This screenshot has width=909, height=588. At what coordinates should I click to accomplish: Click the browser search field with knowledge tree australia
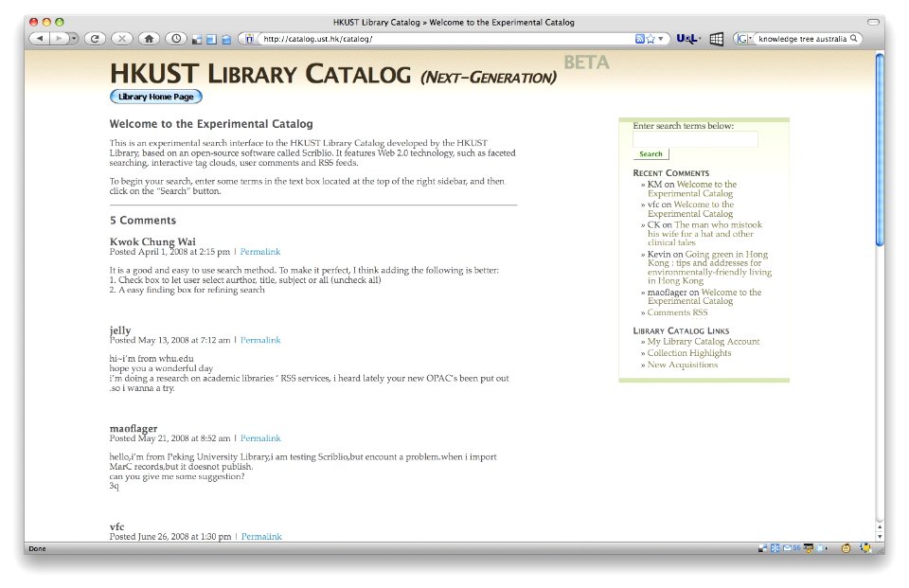coord(802,39)
